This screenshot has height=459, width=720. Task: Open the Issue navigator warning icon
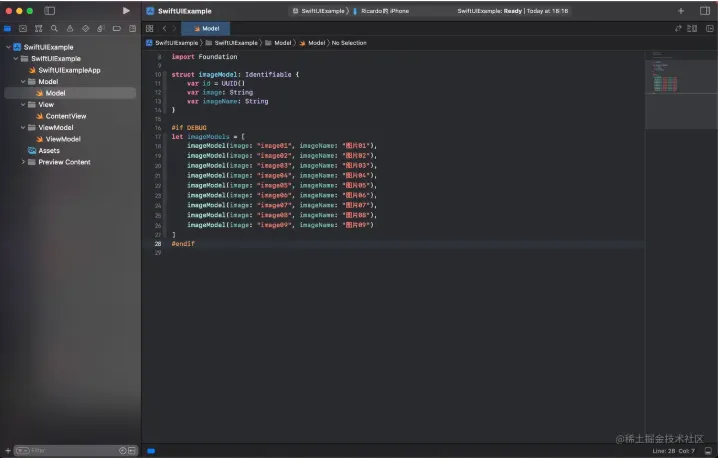tap(68, 29)
